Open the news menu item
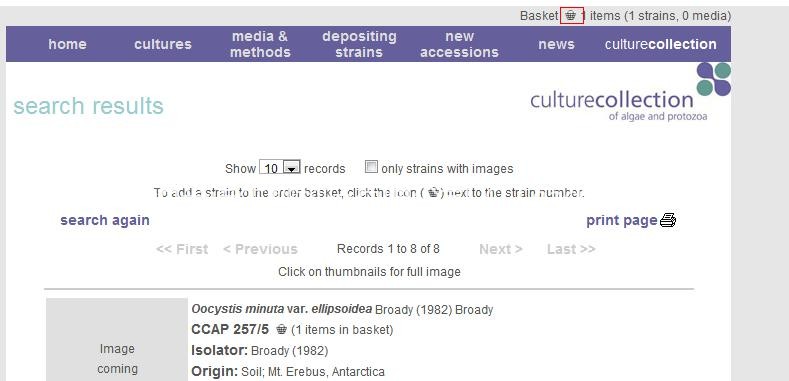Image resolution: width=789 pixels, height=381 pixels. pos(556,44)
